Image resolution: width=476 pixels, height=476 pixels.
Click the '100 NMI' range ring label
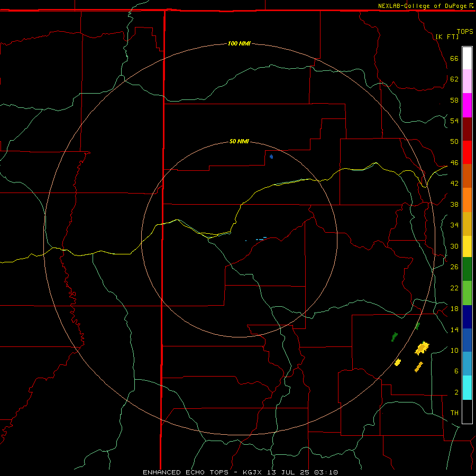tap(239, 43)
